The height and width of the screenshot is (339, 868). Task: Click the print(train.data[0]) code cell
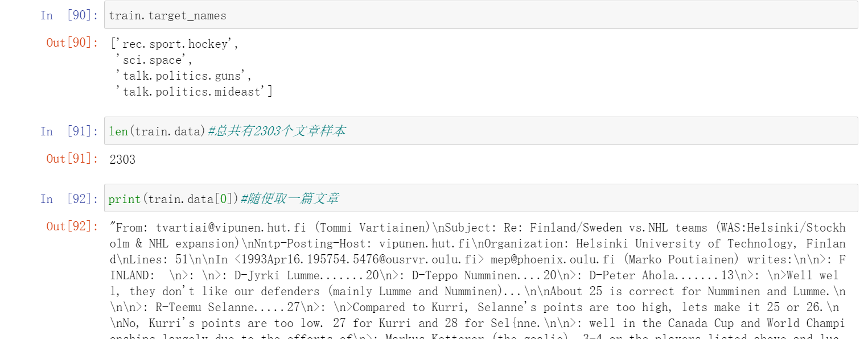pos(481,198)
